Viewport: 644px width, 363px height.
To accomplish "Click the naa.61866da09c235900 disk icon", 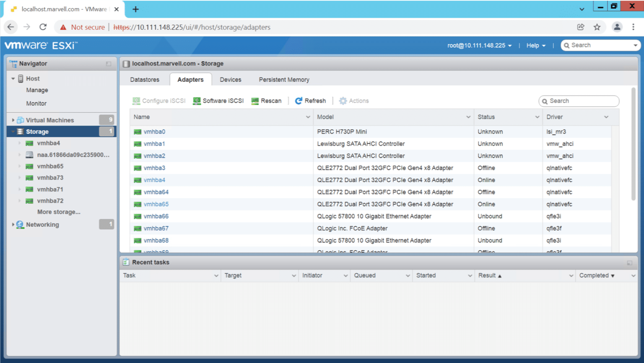I will (x=29, y=155).
